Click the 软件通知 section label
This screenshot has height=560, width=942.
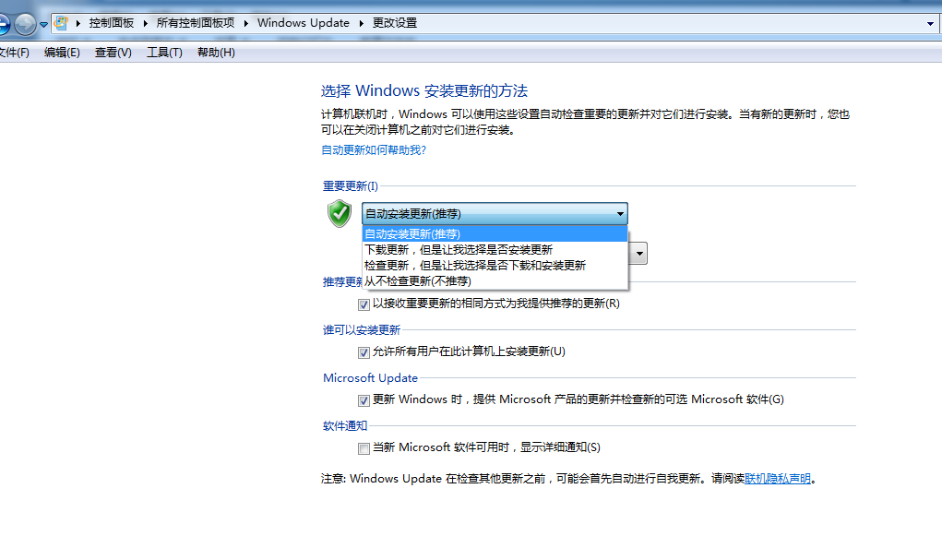[345, 426]
